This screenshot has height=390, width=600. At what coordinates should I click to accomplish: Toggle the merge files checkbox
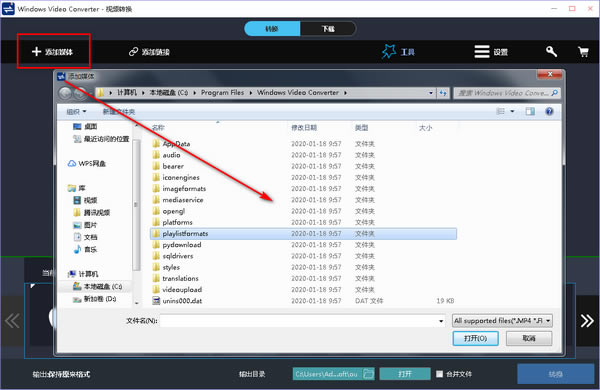point(439,374)
